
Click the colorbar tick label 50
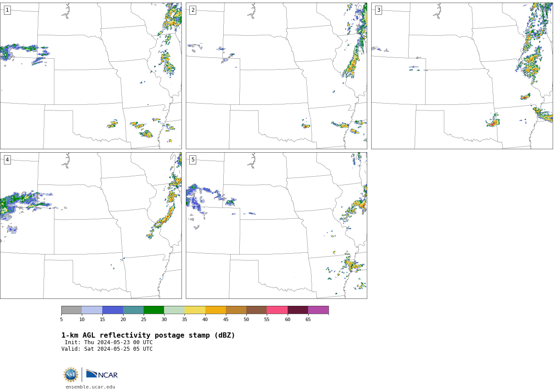[246, 320]
